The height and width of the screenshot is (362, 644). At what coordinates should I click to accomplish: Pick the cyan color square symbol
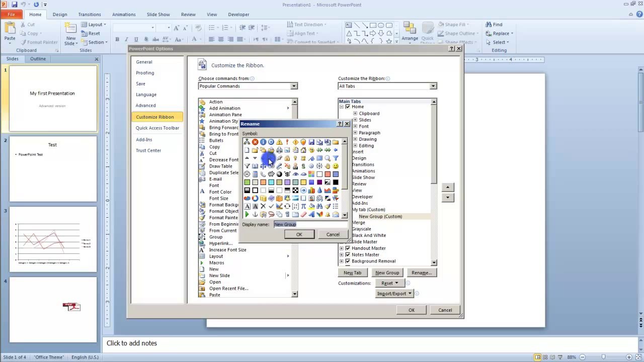pyautogui.click(x=271, y=182)
